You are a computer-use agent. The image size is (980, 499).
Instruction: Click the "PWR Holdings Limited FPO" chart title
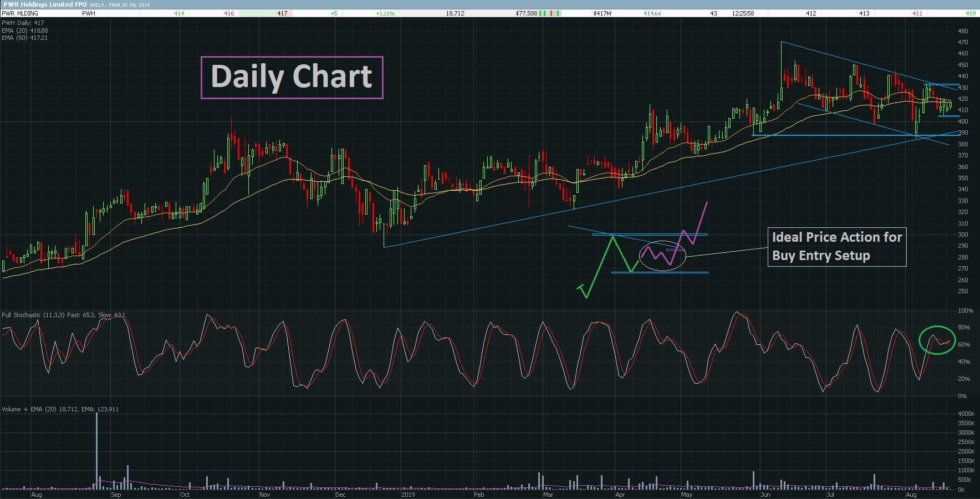coord(45,4)
